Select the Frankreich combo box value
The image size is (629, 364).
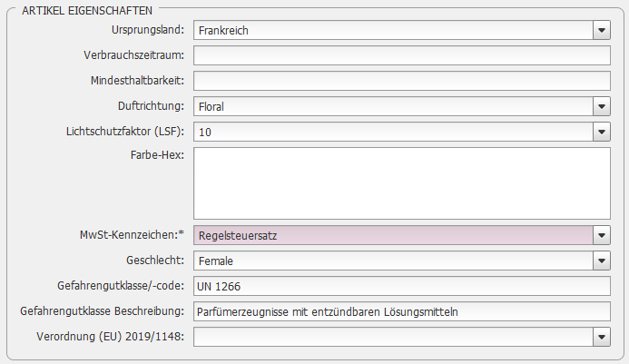(x=393, y=31)
